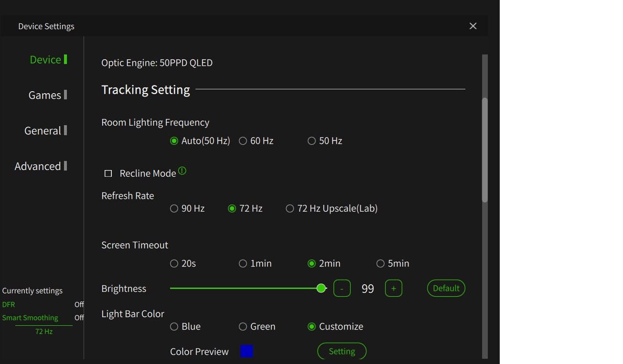Choose 72 Hz Upscale(Lab) refresh rate

[332, 209]
